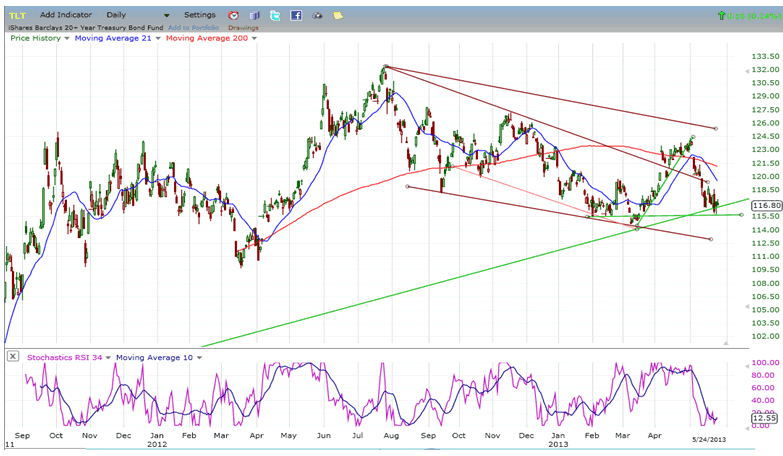Click the Drawings link
This screenshot has height=456, width=783.
(243, 27)
